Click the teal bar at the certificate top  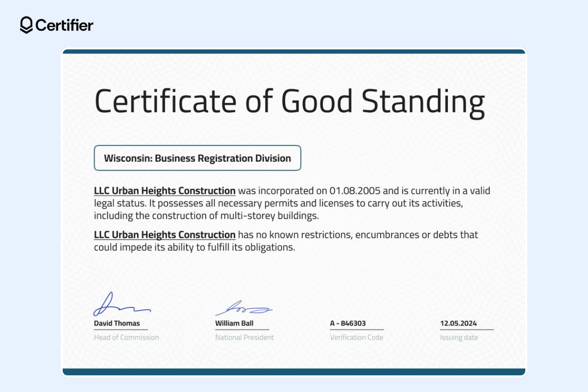[294, 50]
